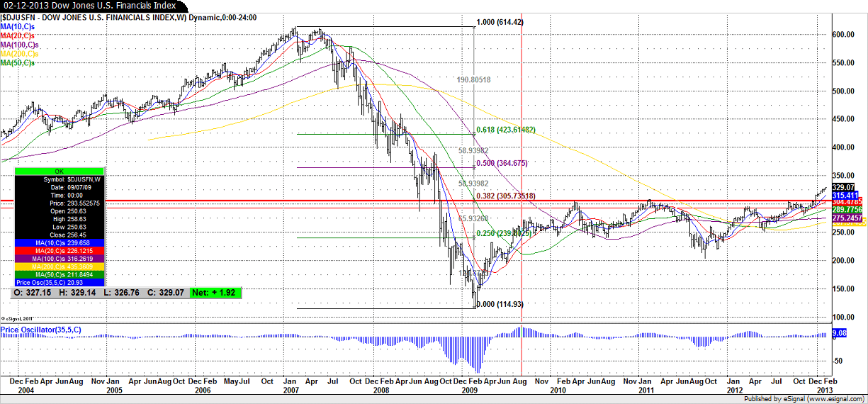Image resolution: width=868 pixels, height=404 pixels.
Task: Click the green Net: + 1.92 box
Action: tap(215, 293)
